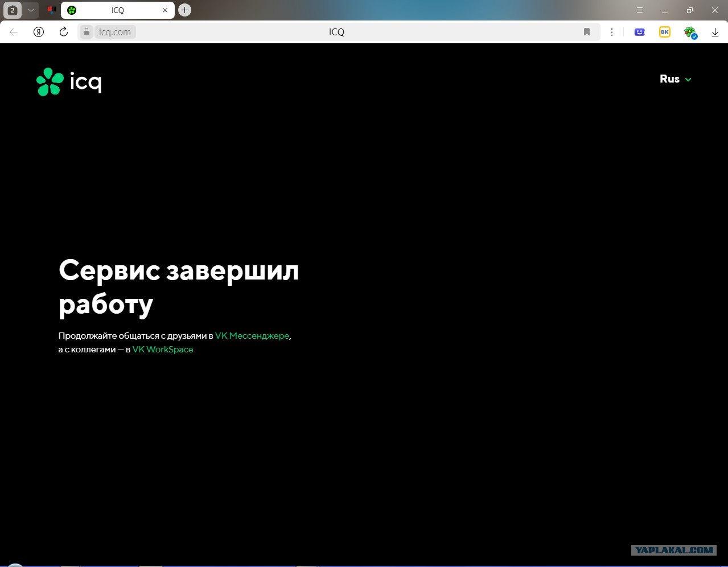This screenshot has width=728, height=567.
Task: Open Yandex home via Я button
Action: tap(39, 32)
